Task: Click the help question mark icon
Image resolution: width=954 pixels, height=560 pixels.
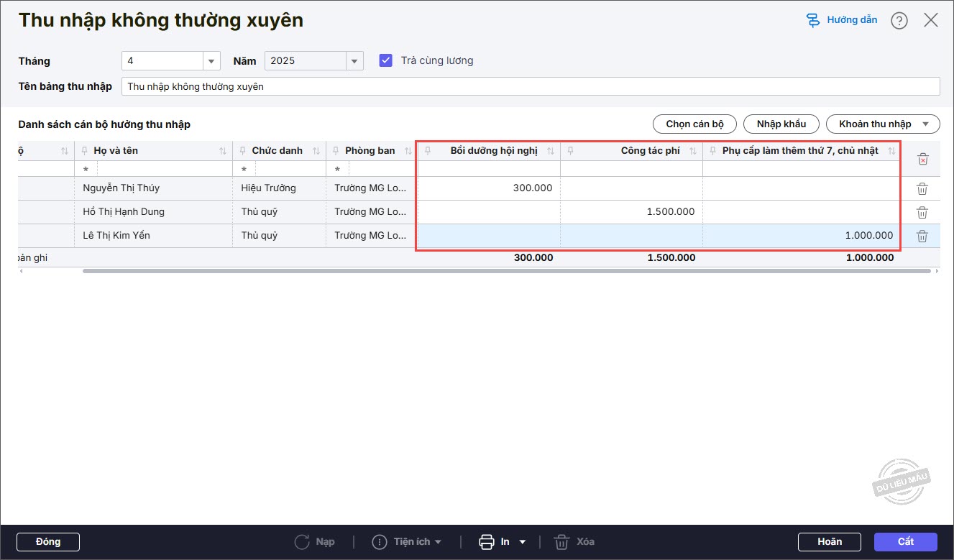Action: (899, 21)
